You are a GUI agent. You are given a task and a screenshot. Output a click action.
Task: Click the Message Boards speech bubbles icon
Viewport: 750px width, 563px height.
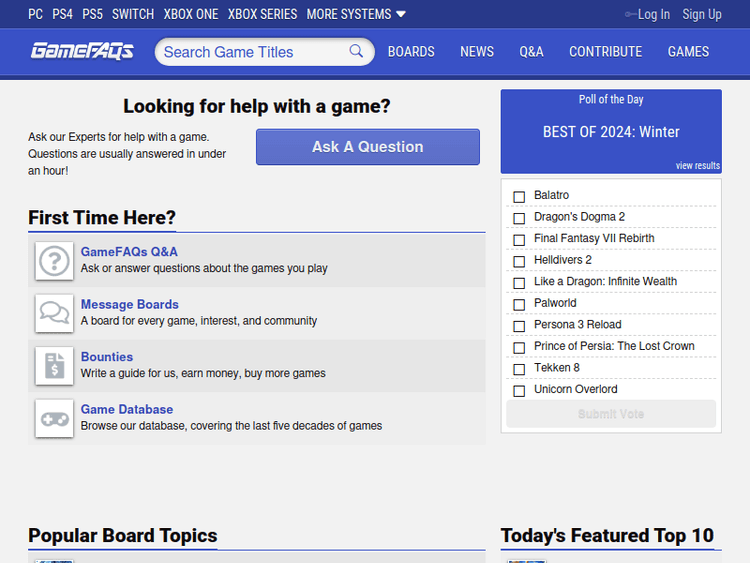tap(54, 314)
